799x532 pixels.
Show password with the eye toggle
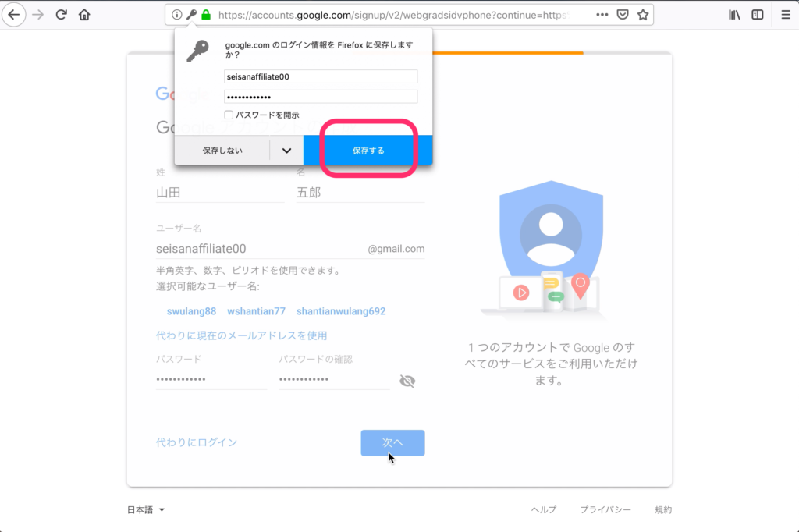click(x=406, y=381)
